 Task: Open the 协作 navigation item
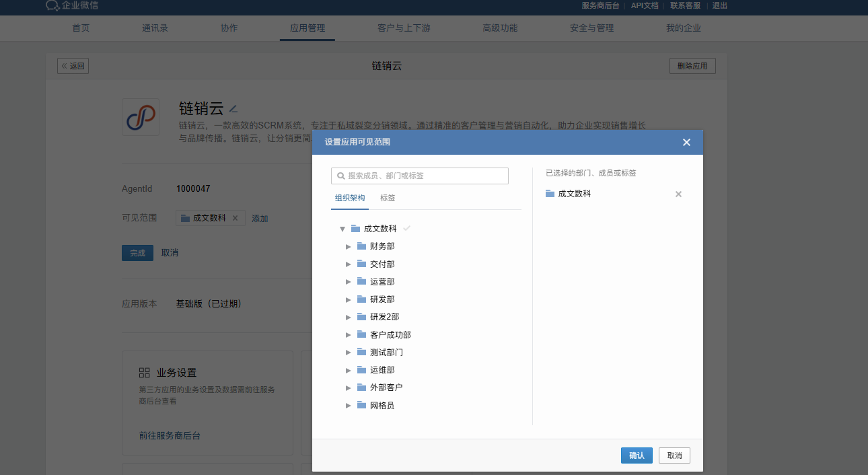click(229, 28)
